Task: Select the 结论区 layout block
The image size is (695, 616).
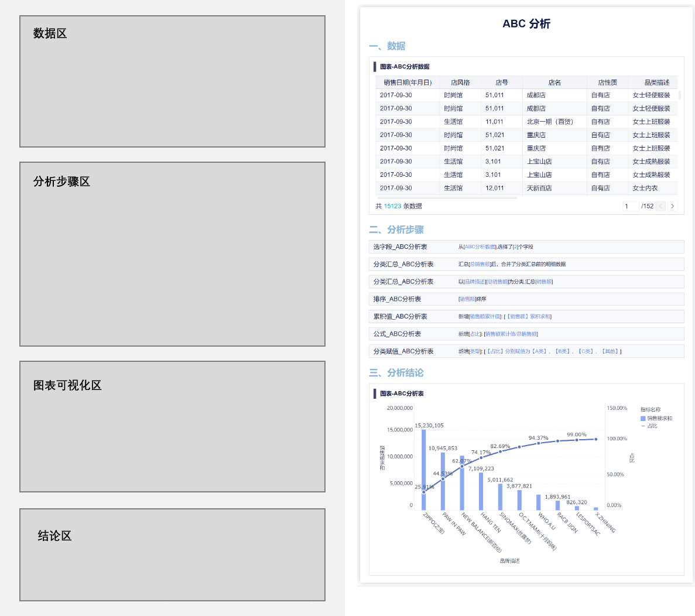Action: (172, 555)
